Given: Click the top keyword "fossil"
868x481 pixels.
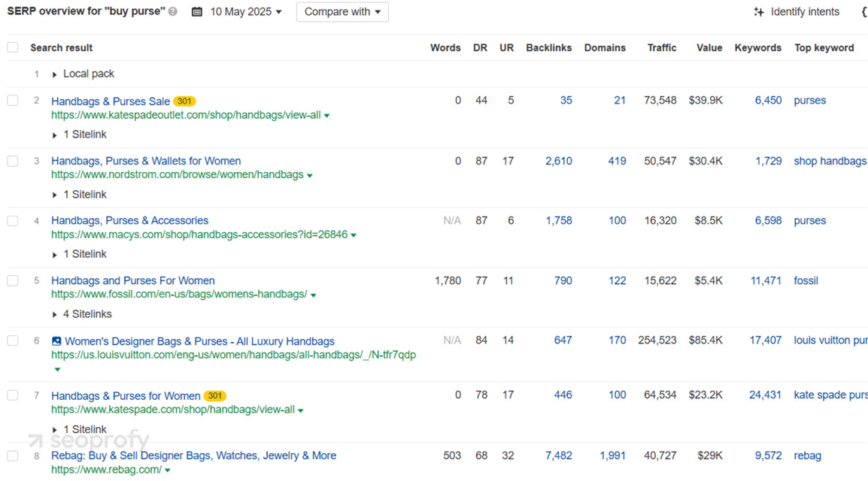Looking at the screenshot, I should (x=806, y=280).
